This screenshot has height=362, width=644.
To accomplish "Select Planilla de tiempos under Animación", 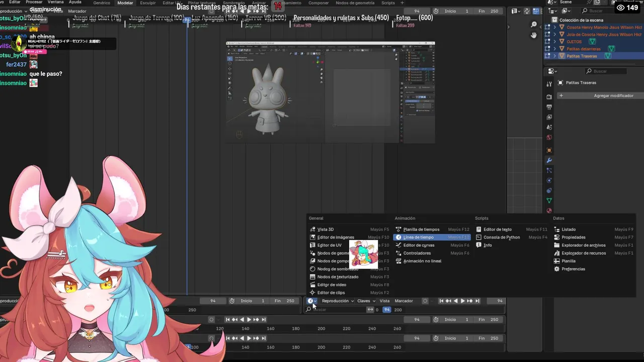I will tap(432, 229).
